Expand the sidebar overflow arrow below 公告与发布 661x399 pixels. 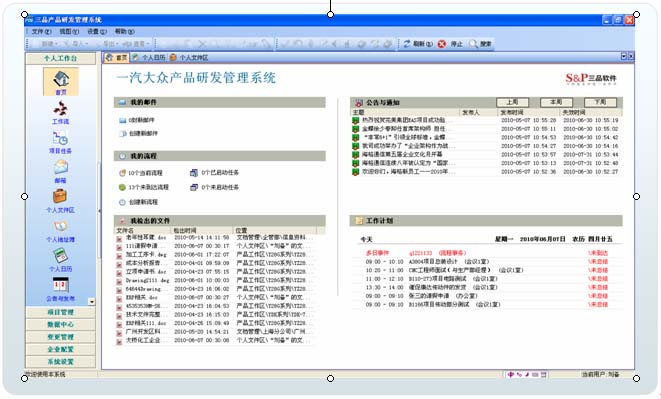[x=91, y=302]
